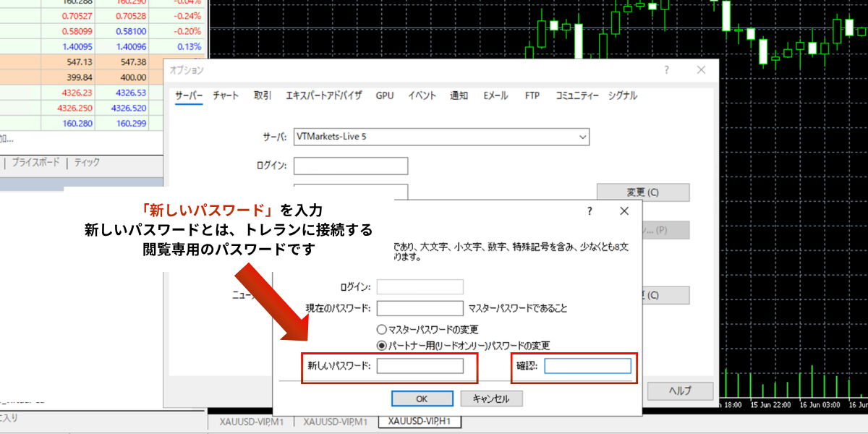Viewport: 868px width, 434px height.
Task: Click the help question mark of Options window
Action: [667, 70]
